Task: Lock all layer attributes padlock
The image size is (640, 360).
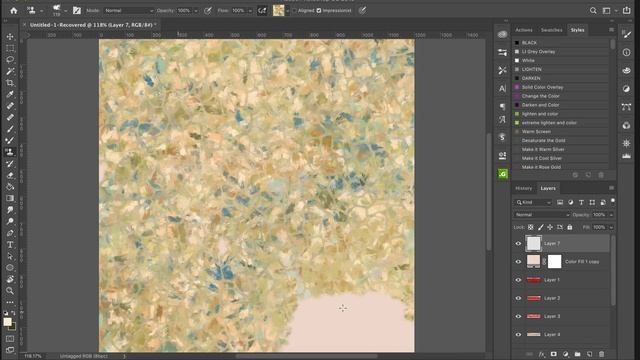Action: pyautogui.click(x=570, y=227)
